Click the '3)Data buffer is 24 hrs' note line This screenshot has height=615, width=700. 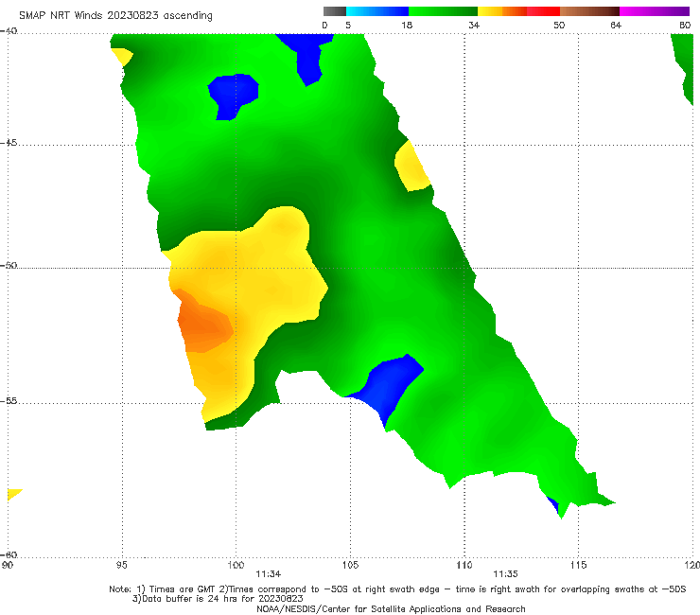click(218, 599)
